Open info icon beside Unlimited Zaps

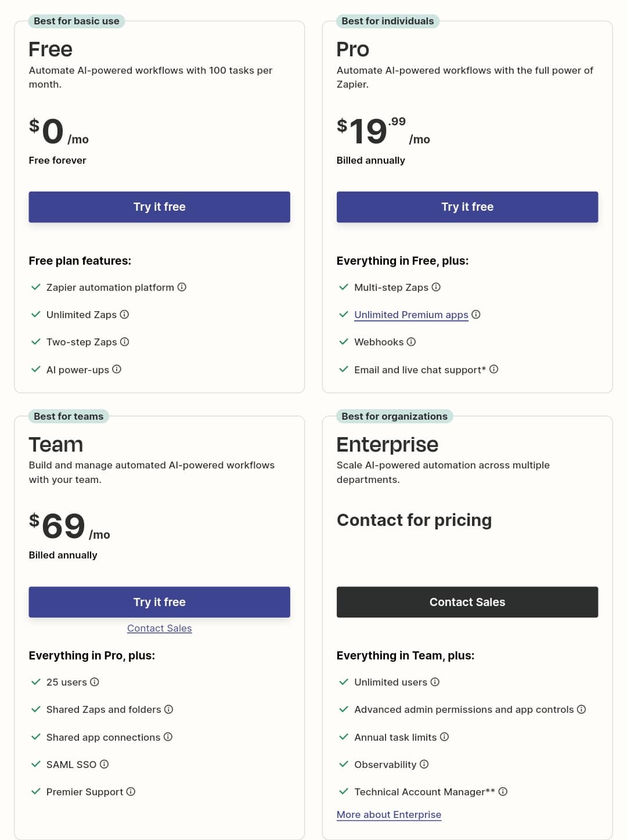(124, 314)
